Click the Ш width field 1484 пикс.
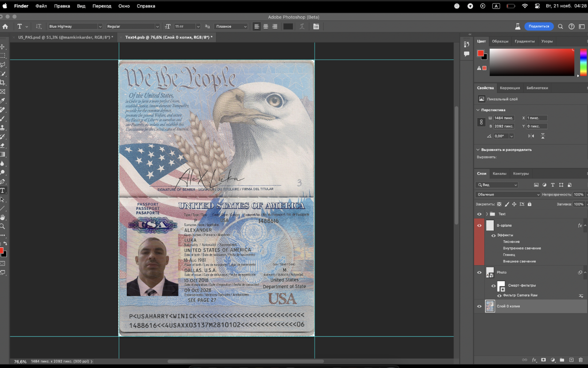Image resolution: width=588 pixels, height=368 pixels. pos(504,118)
